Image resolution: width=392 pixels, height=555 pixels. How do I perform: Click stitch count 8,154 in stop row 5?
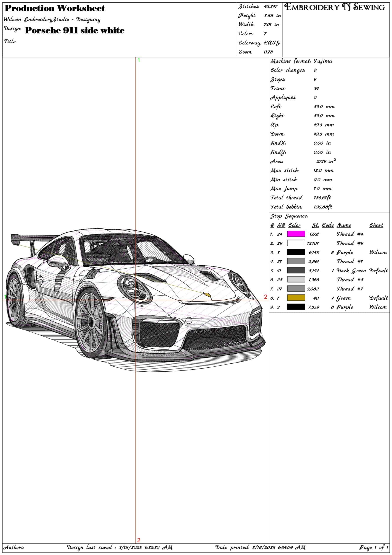[314, 271]
